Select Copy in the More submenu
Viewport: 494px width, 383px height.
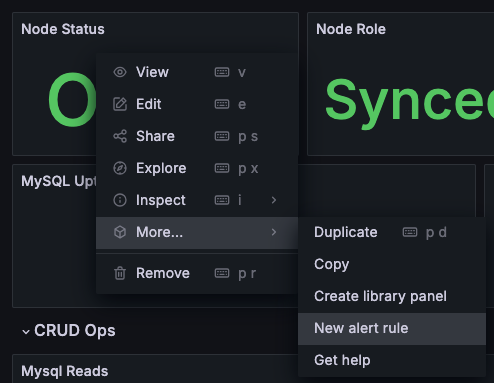pyautogui.click(x=392, y=264)
